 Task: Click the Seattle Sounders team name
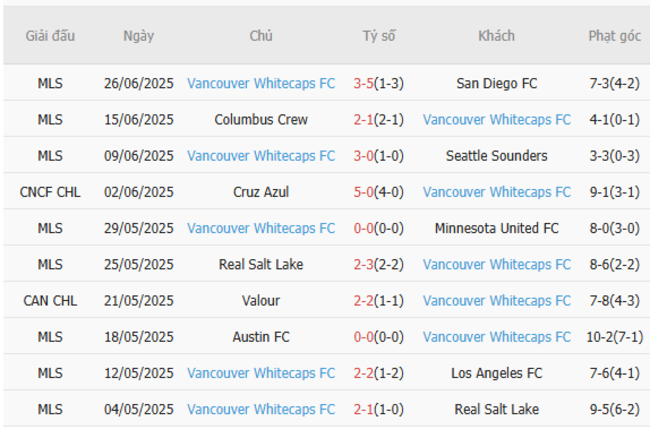[496, 156]
